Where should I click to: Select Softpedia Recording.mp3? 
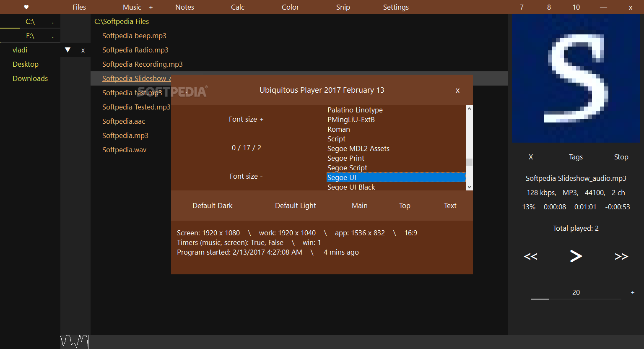[x=143, y=64]
